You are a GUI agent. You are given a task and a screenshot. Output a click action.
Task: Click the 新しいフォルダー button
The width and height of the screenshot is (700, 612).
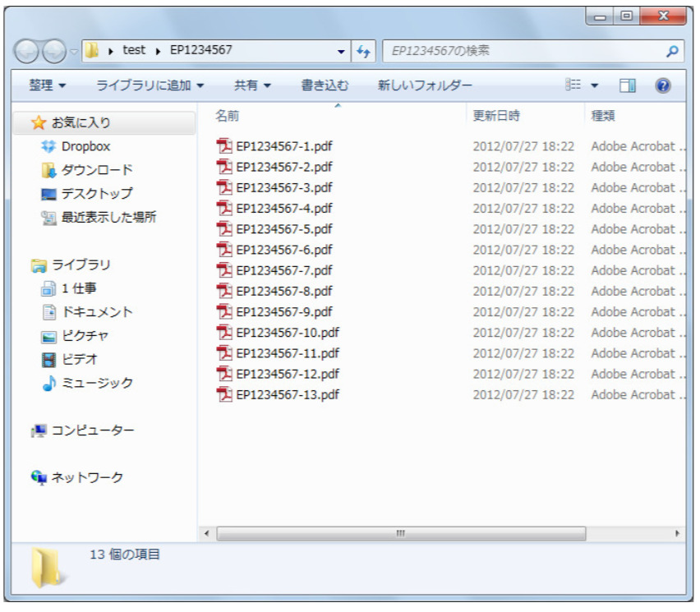click(x=425, y=85)
